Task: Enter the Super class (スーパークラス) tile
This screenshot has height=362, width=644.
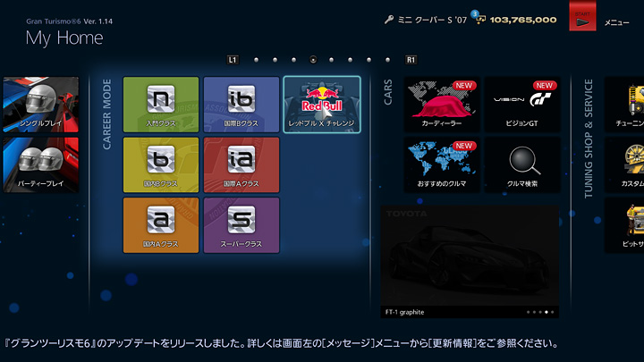Action: click(x=241, y=225)
